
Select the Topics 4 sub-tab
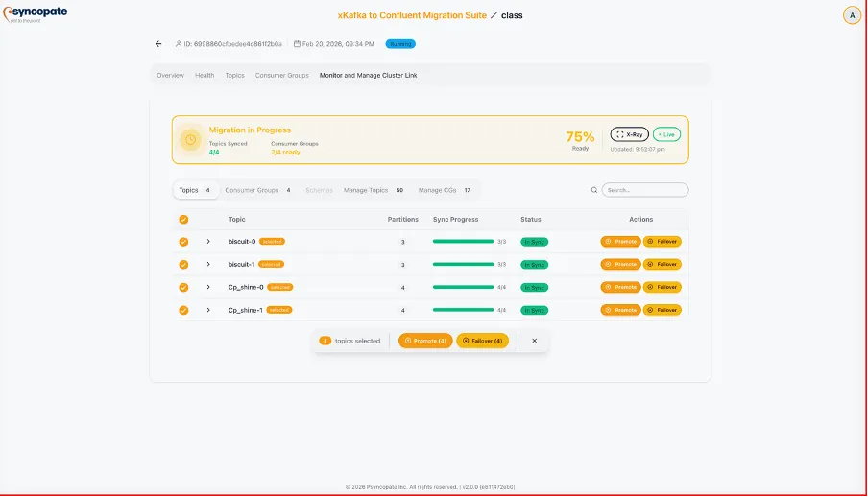196,190
